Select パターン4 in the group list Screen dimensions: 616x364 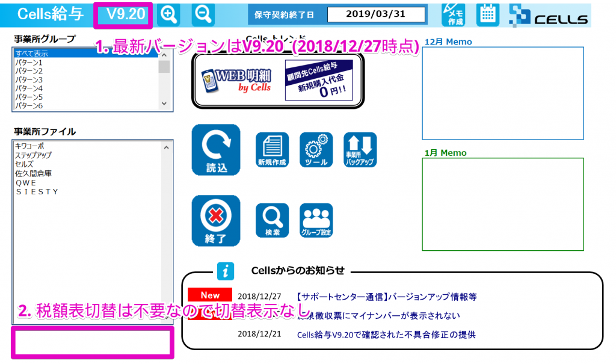[x=87, y=88]
